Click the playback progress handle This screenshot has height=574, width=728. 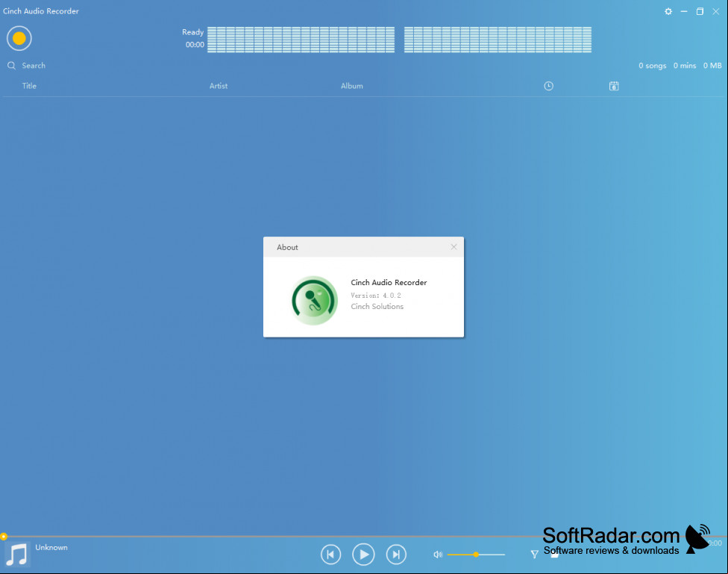(x=4, y=537)
